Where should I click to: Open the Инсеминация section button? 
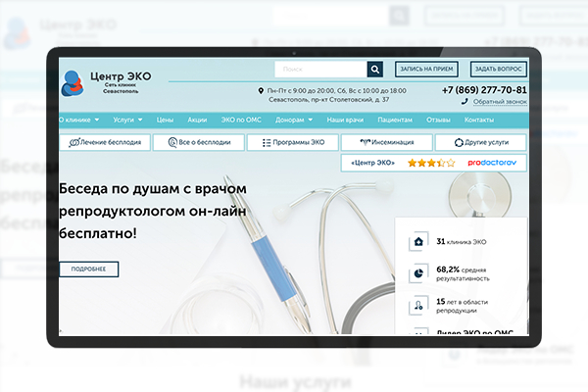387,142
